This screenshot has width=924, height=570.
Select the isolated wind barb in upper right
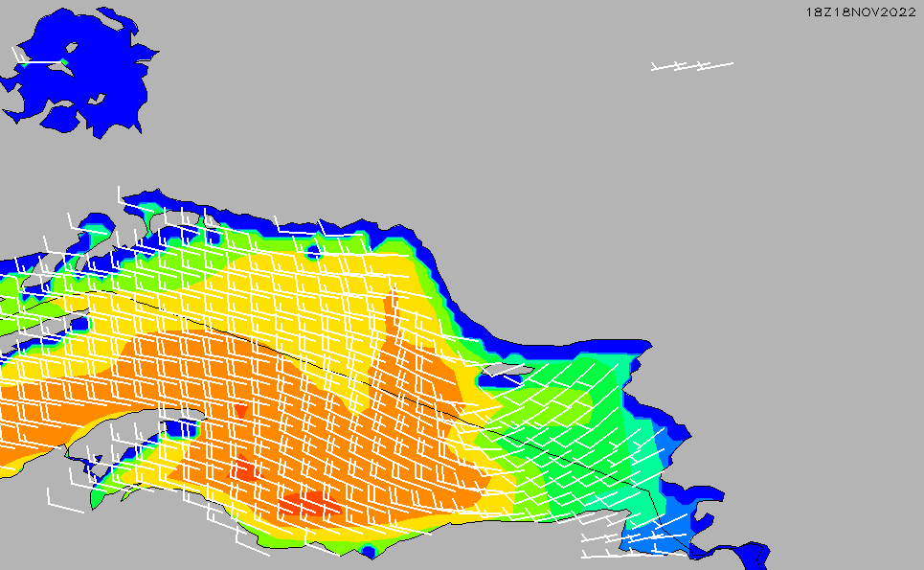tap(691, 66)
